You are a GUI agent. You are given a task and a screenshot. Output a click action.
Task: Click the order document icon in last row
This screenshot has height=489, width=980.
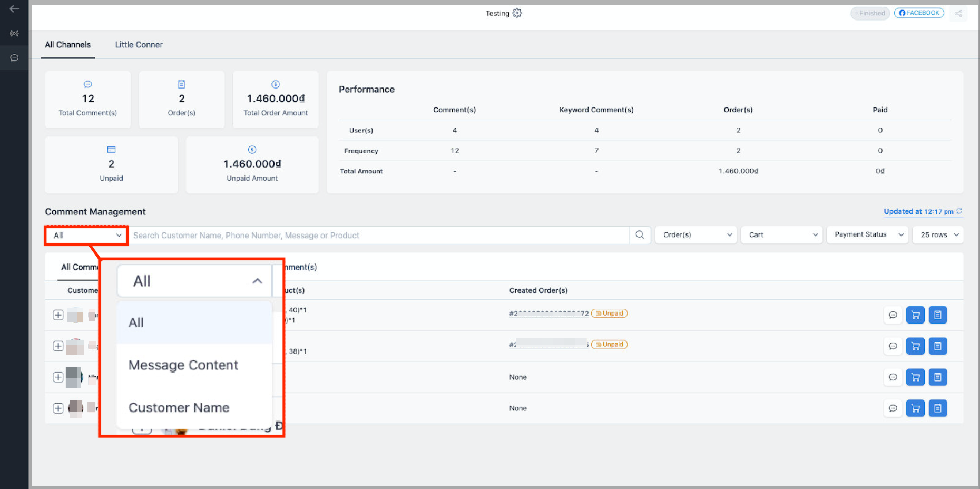pyautogui.click(x=937, y=408)
